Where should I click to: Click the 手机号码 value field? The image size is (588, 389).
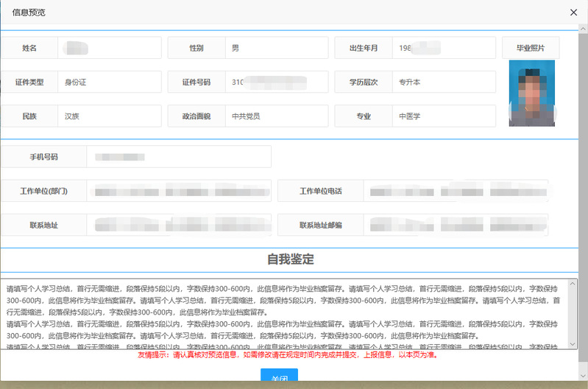(x=178, y=157)
